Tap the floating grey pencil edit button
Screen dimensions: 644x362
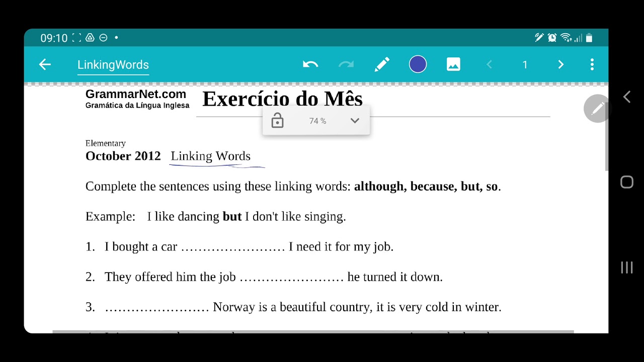[597, 108]
